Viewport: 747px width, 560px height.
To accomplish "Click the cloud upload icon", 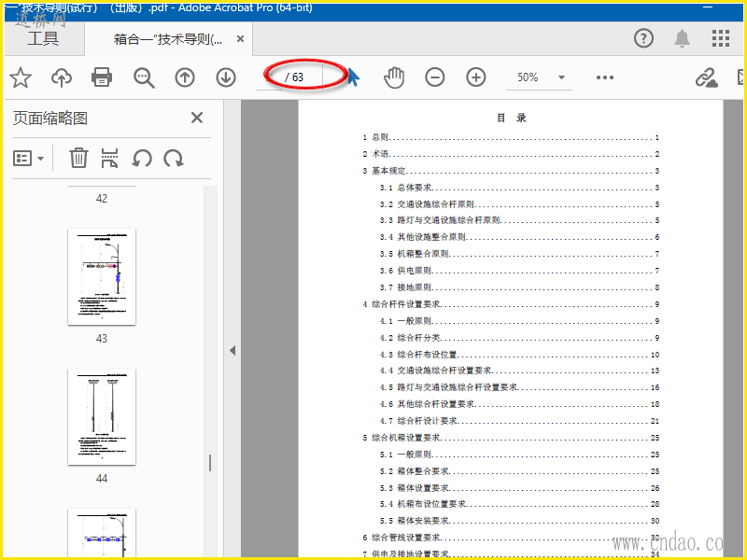I will 62,77.
